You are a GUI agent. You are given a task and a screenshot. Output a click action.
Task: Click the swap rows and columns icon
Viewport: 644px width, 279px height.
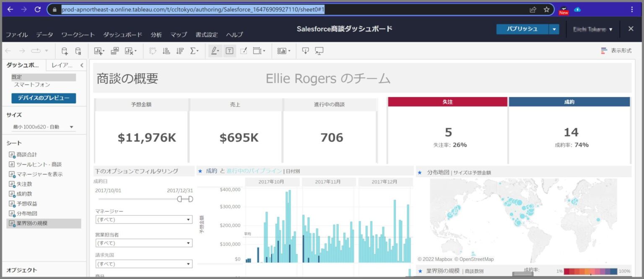coord(153,51)
